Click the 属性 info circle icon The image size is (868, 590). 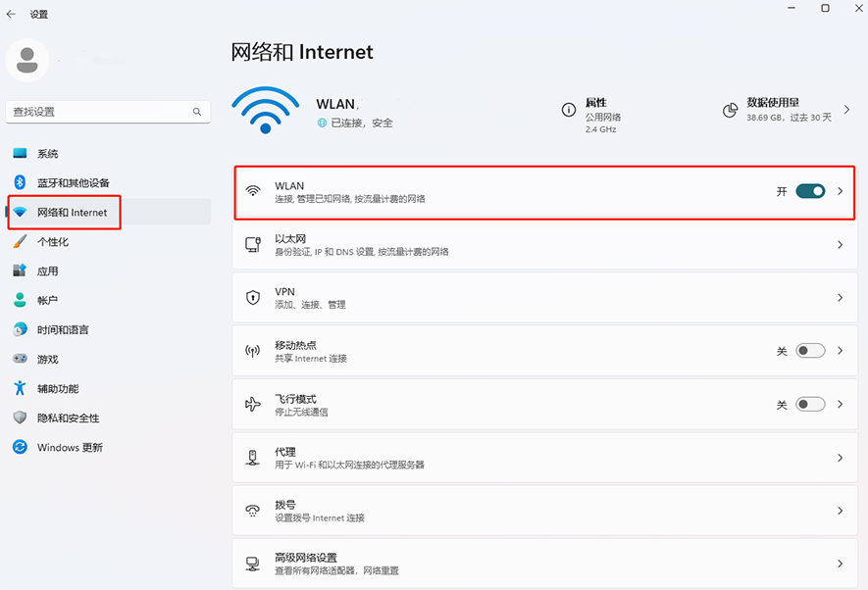coord(569,110)
